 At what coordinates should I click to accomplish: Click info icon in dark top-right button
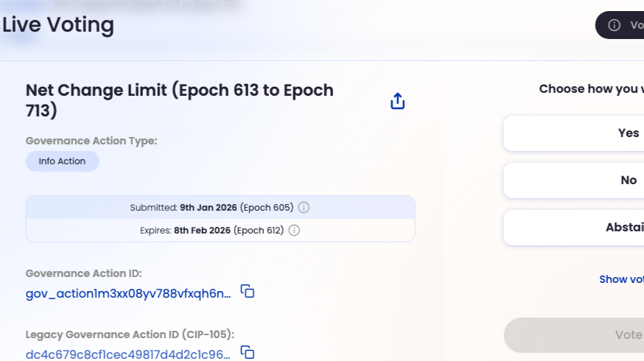click(614, 25)
